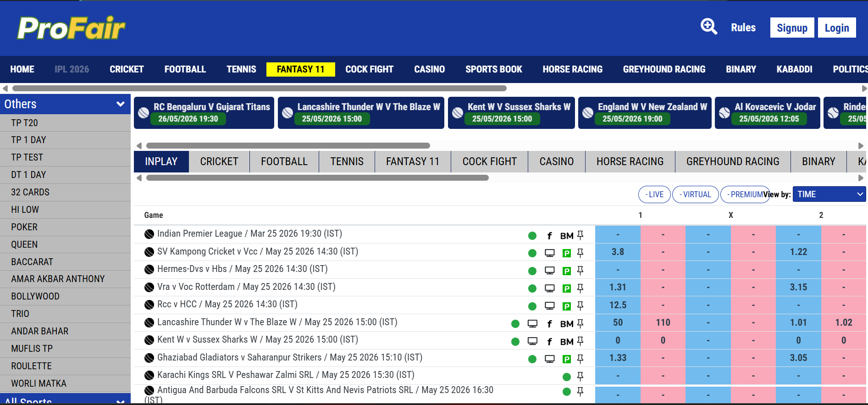Image resolution: width=868 pixels, height=405 pixels.
Task: Open the Rules link
Action: 743,28
